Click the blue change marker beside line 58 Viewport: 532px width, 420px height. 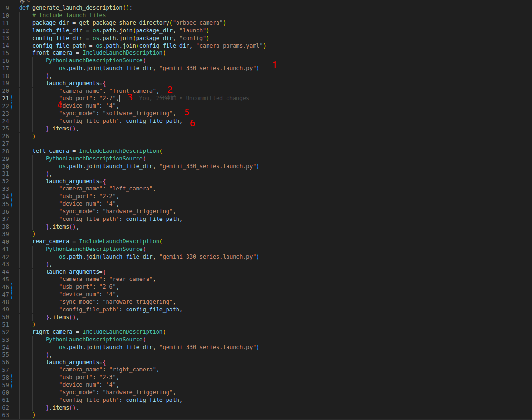12,377
